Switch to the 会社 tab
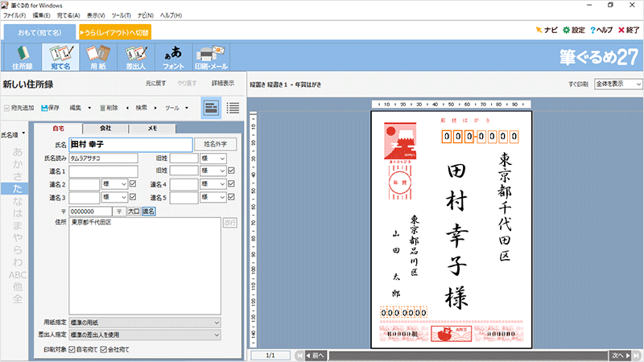This screenshot has width=644, height=362. 105,128
